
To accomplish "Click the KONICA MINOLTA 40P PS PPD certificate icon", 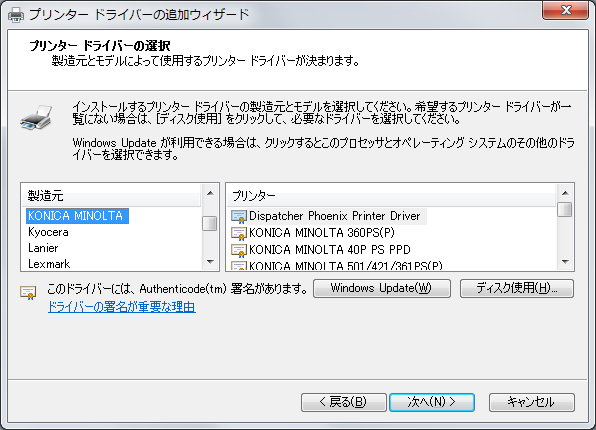I will (x=239, y=250).
